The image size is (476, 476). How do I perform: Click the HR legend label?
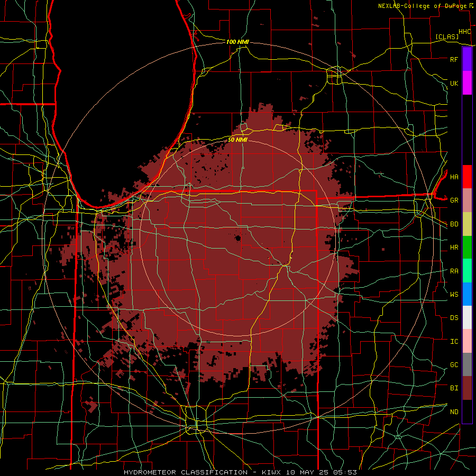454,248
